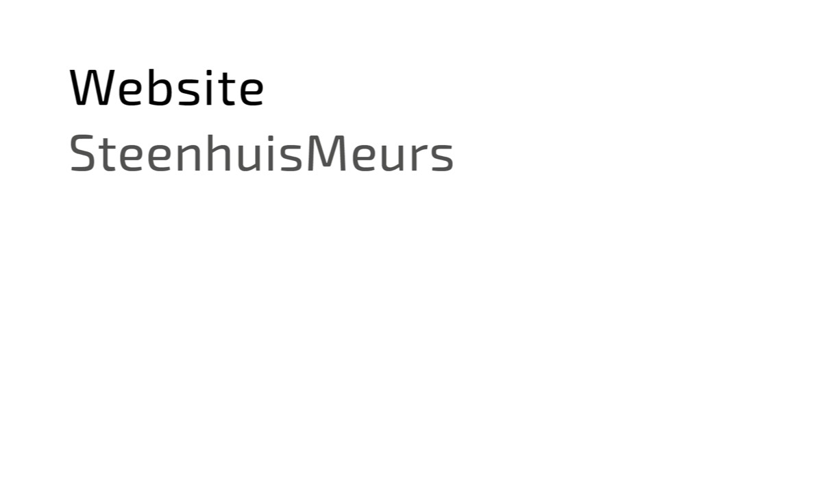
Task: Click the letter h in SteenhuisMeurs
Action: (x=219, y=152)
